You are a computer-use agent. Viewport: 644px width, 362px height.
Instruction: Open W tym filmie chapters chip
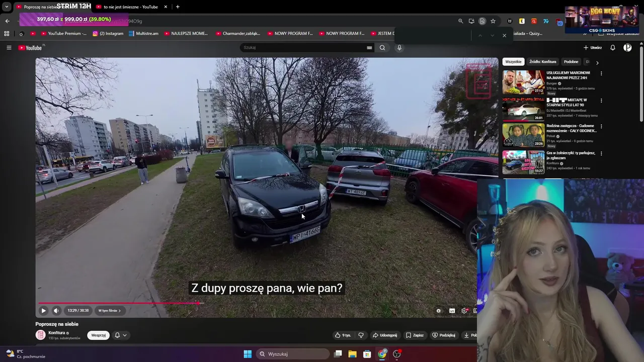point(109,311)
